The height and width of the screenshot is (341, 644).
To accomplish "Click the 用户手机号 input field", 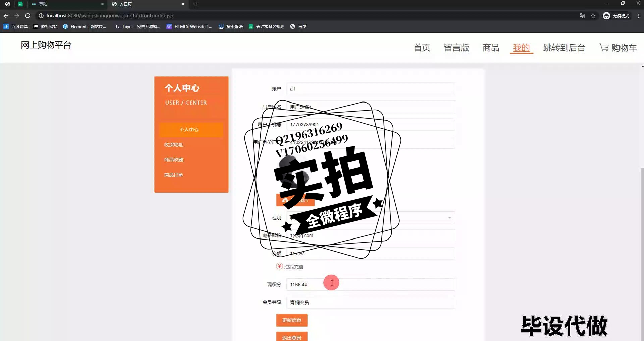I will [x=371, y=125].
